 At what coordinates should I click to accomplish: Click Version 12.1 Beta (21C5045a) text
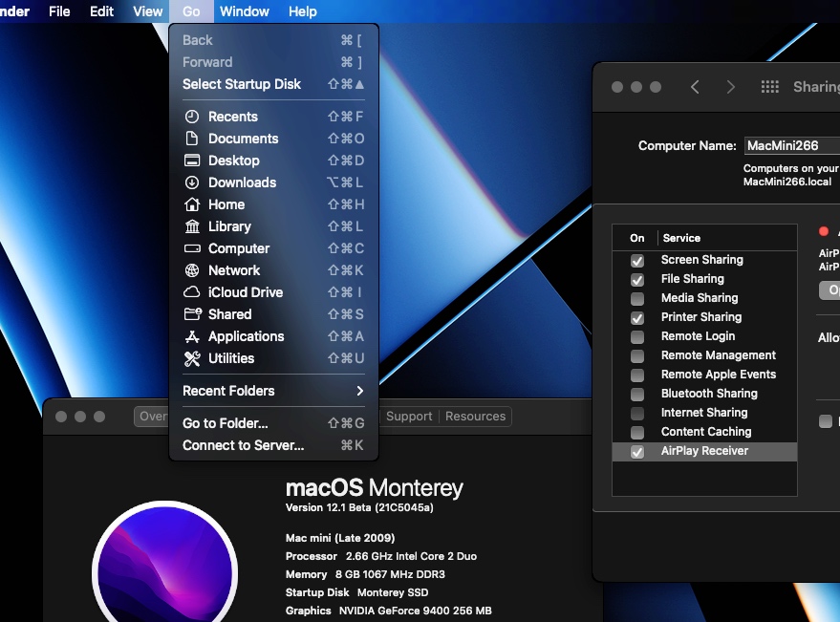[x=359, y=508]
